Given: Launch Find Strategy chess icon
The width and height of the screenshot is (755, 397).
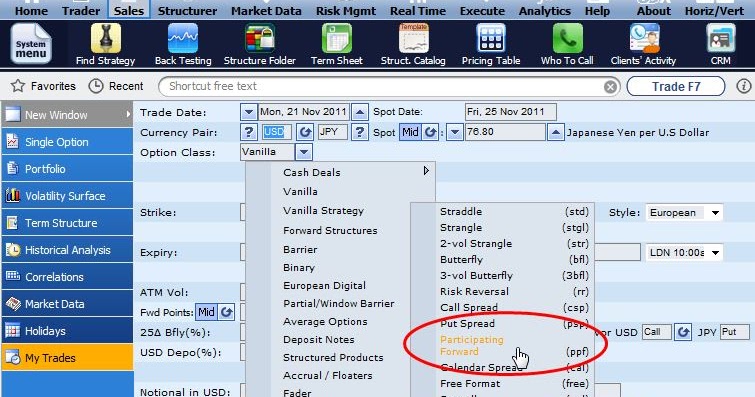Looking at the screenshot, I should [105, 39].
